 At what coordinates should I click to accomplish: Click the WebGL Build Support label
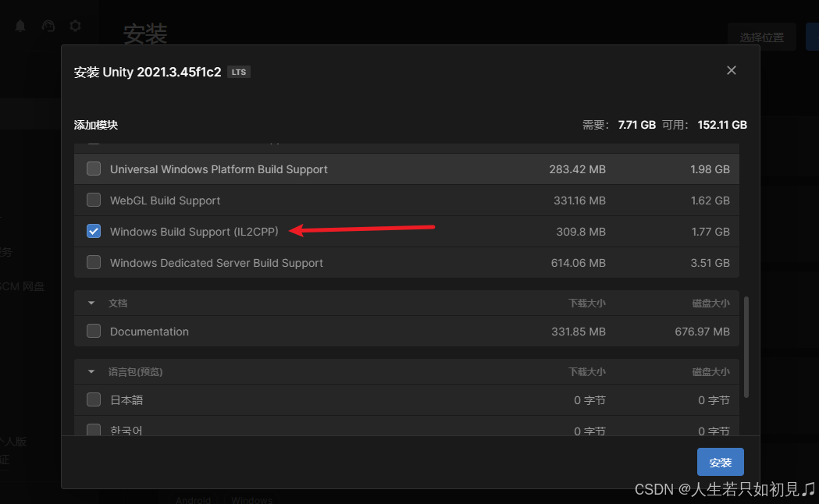pos(165,201)
